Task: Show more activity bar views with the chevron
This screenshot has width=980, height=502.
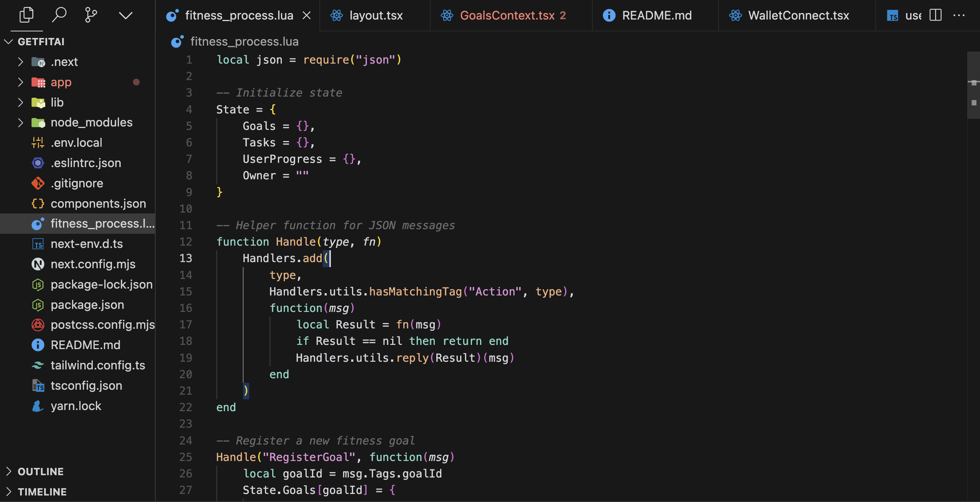Action: point(125,15)
